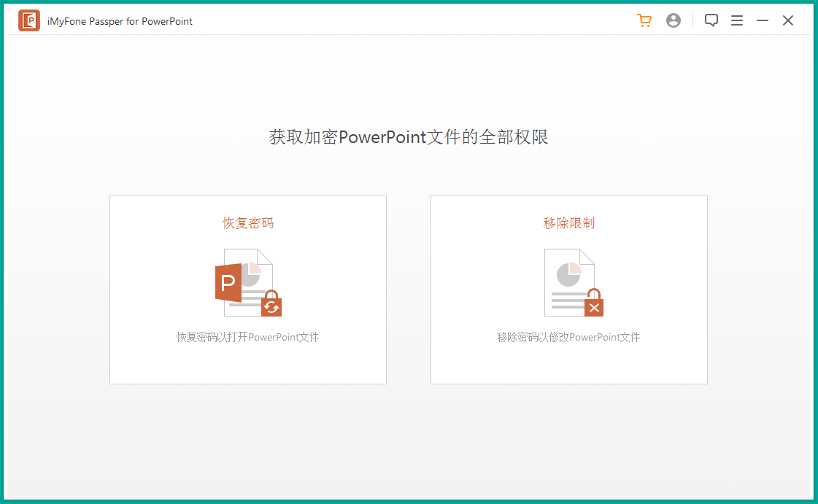
Task: Open the feedback speech bubble icon
Action: (711, 20)
